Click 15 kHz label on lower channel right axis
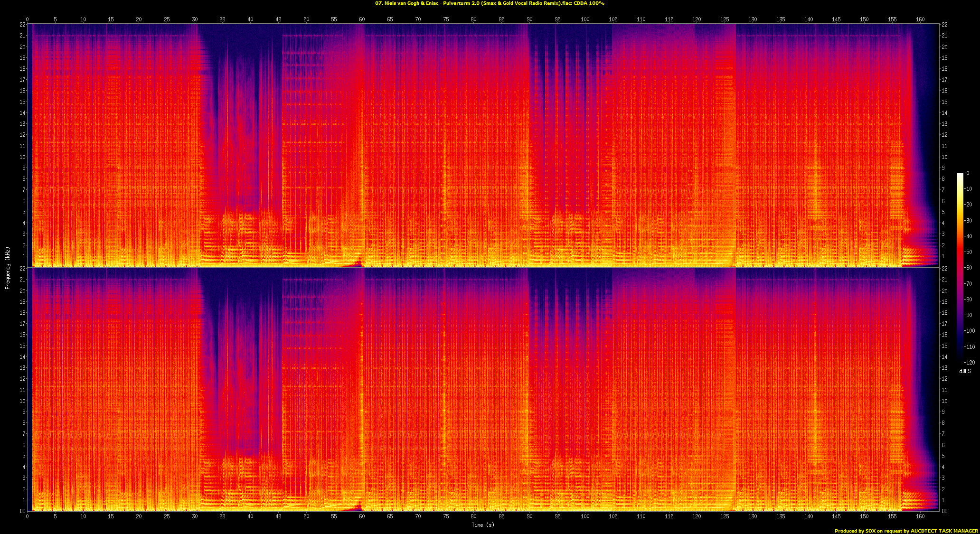 click(x=944, y=346)
